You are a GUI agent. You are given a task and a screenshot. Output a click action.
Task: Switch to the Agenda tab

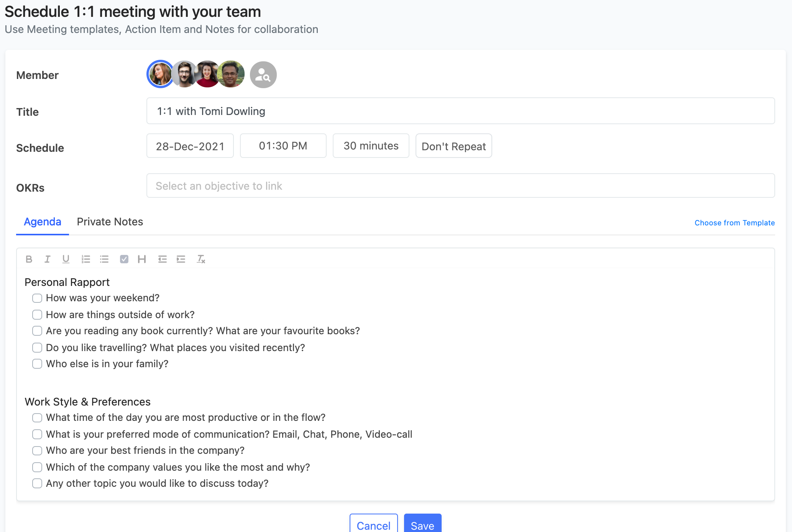click(43, 222)
